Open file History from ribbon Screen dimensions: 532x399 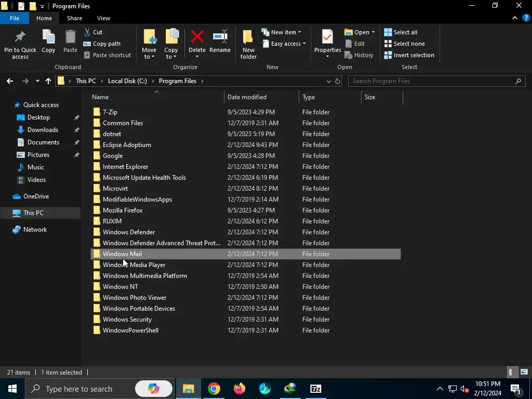click(x=358, y=55)
